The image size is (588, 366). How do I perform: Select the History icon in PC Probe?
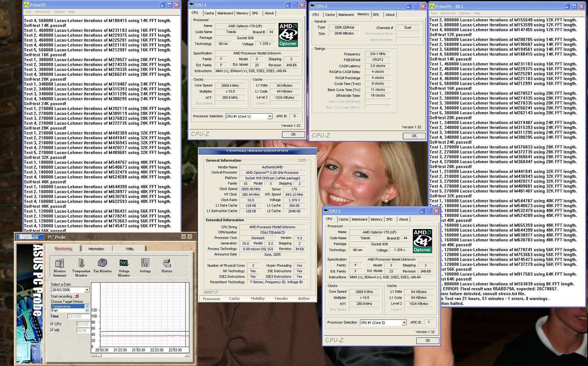pos(167,263)
